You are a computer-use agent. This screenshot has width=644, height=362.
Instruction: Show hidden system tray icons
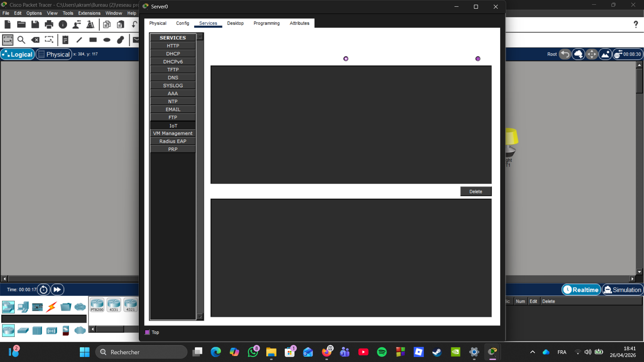(533, 352)
